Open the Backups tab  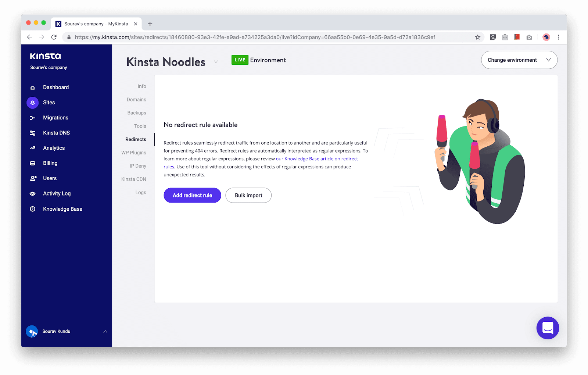tap(137, 113)
